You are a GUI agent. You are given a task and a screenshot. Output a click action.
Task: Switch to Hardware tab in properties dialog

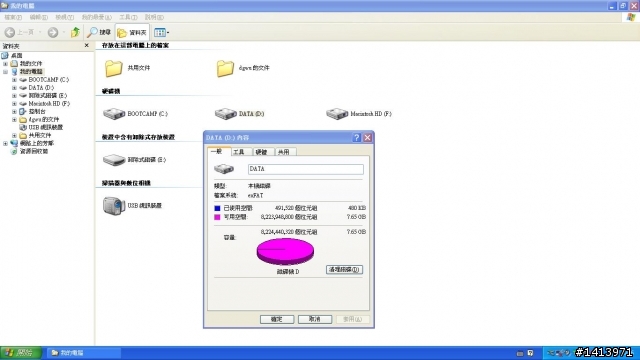click(263, 152)
